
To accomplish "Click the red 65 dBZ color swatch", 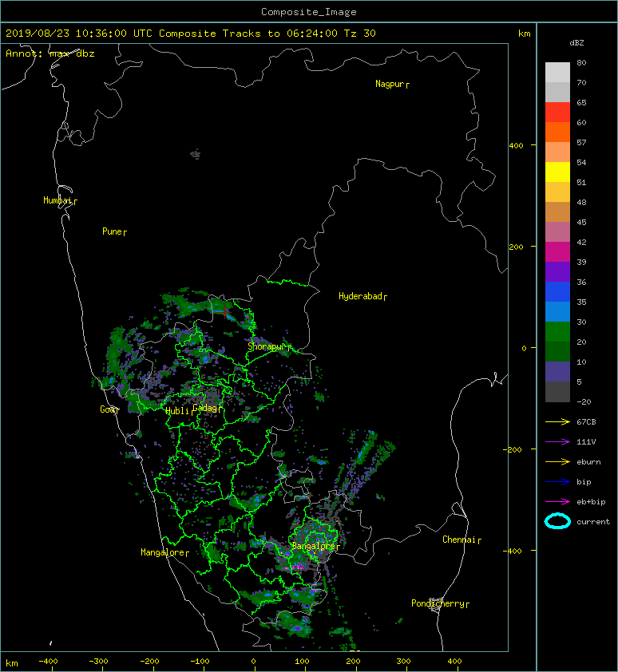I will tap(557, 112).
